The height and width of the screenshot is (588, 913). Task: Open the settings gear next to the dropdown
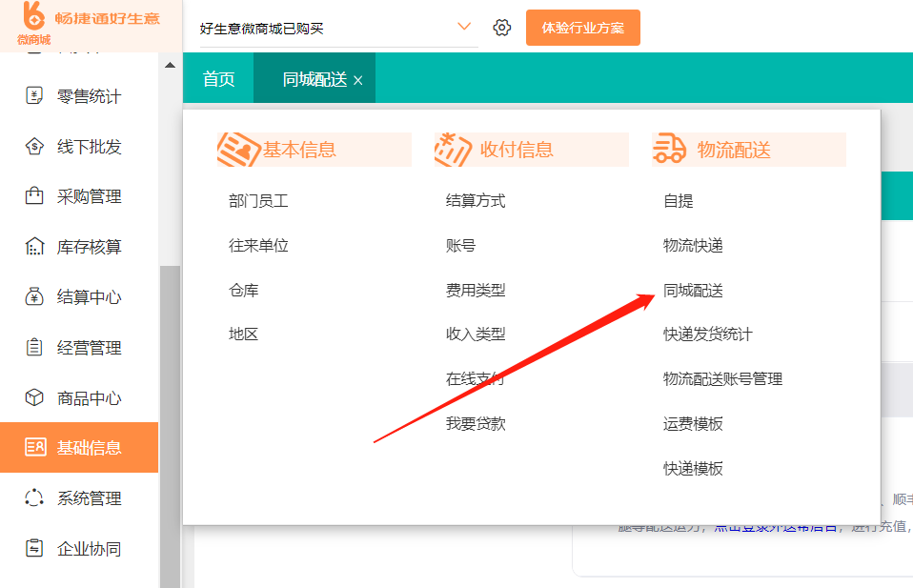[x=502, y=28]
